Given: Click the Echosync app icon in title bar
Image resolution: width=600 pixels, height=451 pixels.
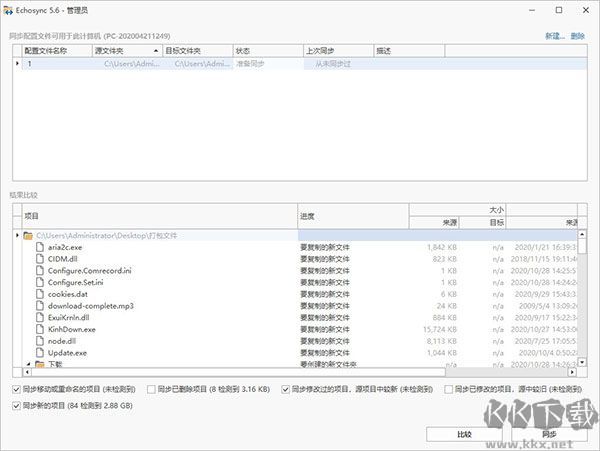Looking at the screenshot, I should click(x=8, y=10).
